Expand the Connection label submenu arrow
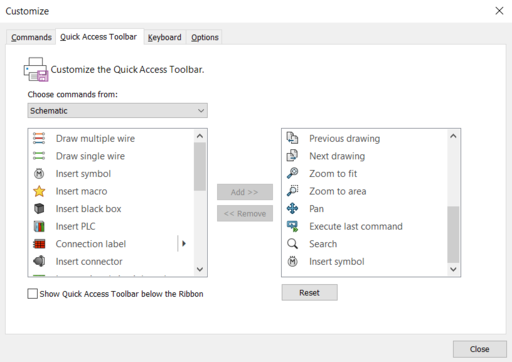Screen dimensions: 512x362 (184, 244)
